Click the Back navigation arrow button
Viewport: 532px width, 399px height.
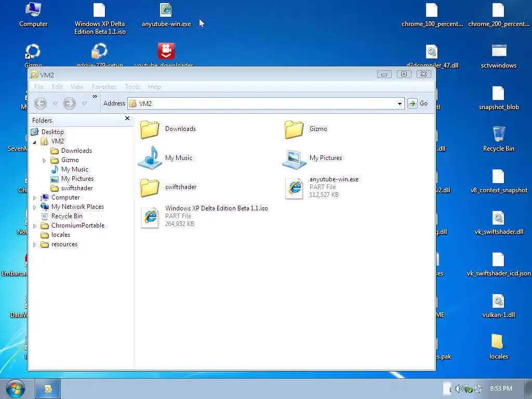pyautogui.click(x=41, y=103)
